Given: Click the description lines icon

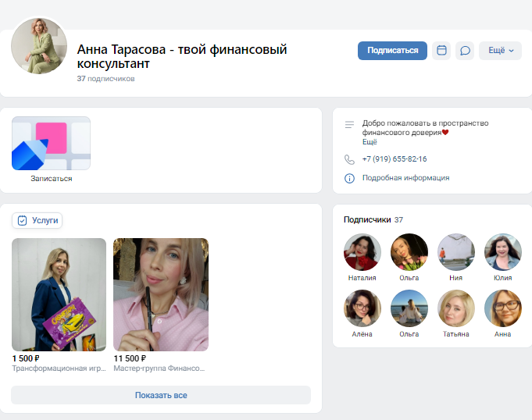Looking at the screenshot, I should [349, 124].
